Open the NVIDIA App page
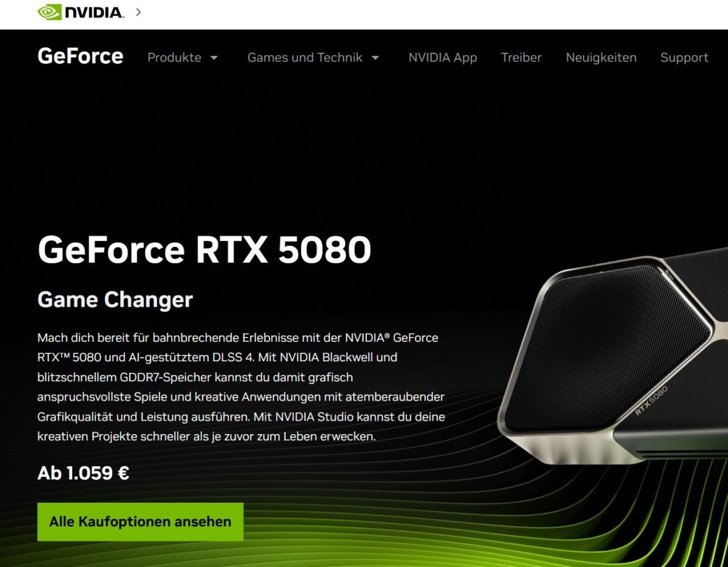 click(x=443, y=58)
